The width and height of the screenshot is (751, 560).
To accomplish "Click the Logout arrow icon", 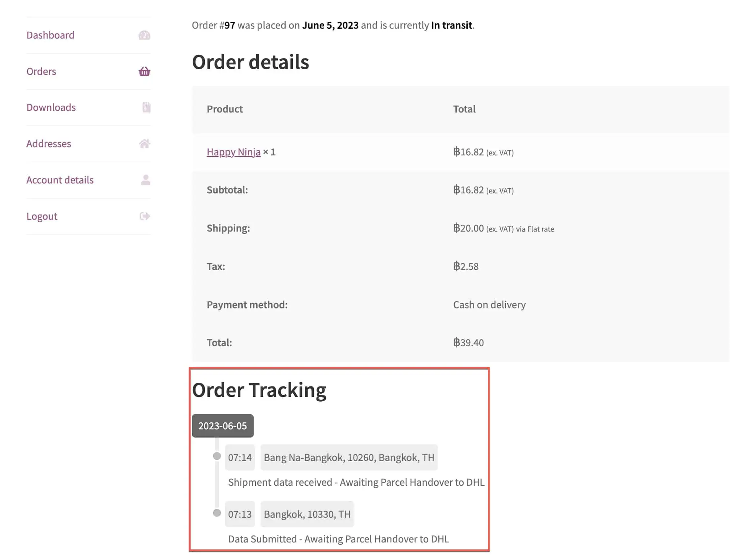I will click(145, 216).
